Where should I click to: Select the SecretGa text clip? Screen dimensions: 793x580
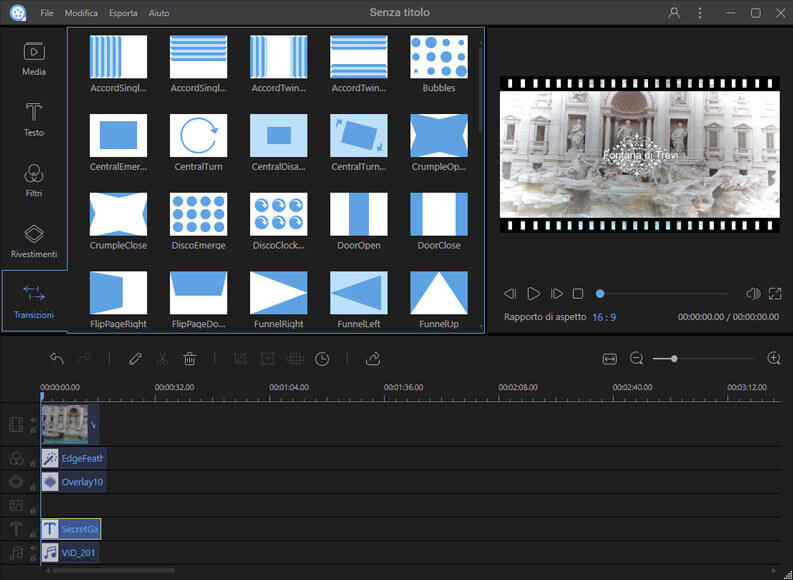(71, 529)
